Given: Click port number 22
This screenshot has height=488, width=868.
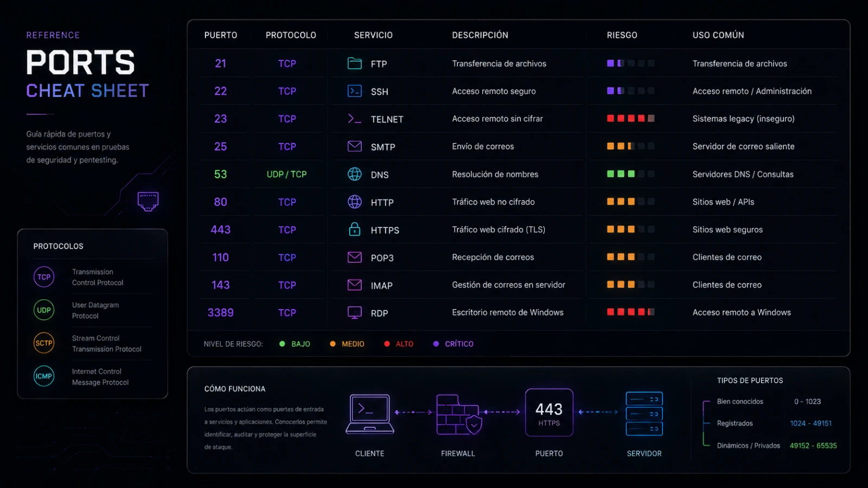Looking at the screenshot, I should click(x=220, y=91).
